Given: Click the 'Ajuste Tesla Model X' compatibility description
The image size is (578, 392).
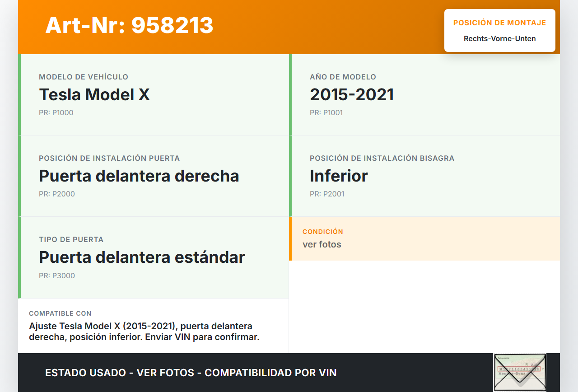Looking at the screenshot, I should click(x=144, y=331).
